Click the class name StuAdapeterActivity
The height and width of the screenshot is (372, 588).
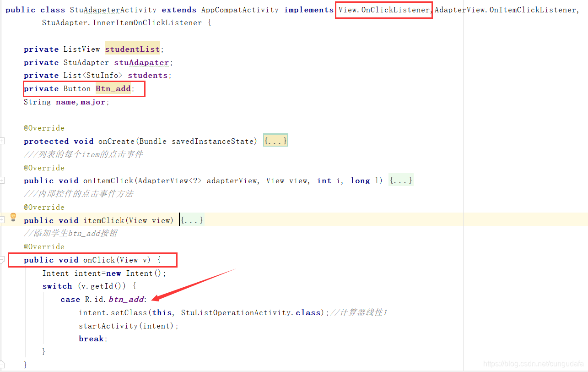click(113, 10)
